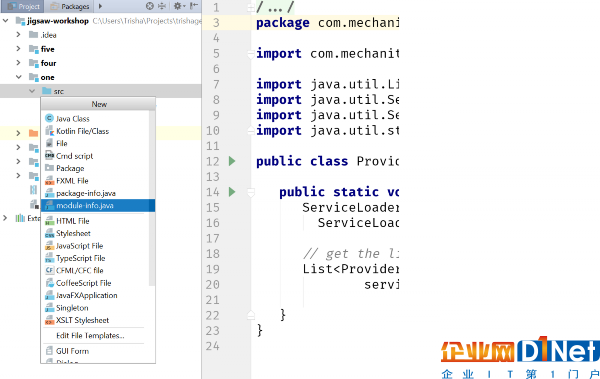Choose TypeScript File in the New menu
The width and height of the screenshot is (600, 379).
pyautogui.click(x=98, y=258)
